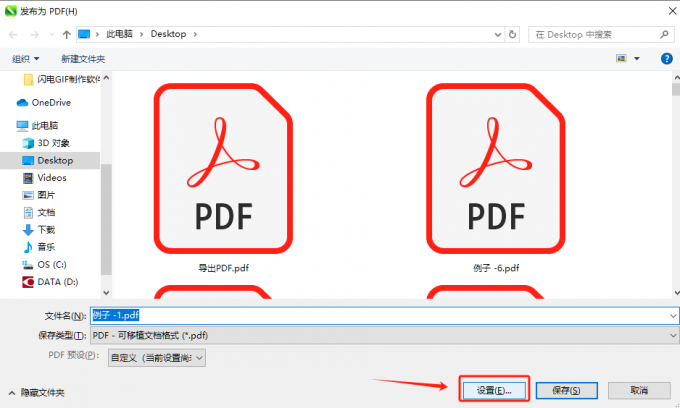Go forward with the forward arrow
The image size is (680, 408).
tap(34, 34)
